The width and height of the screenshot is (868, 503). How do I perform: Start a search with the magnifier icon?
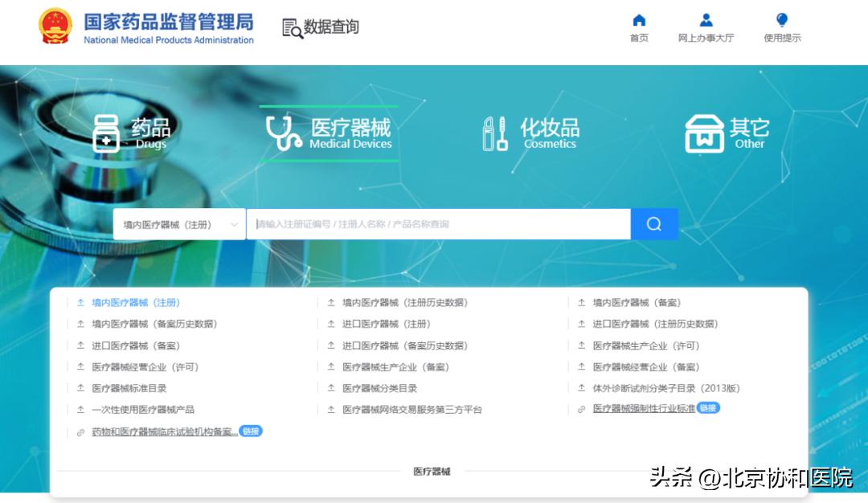pos(654,223)
